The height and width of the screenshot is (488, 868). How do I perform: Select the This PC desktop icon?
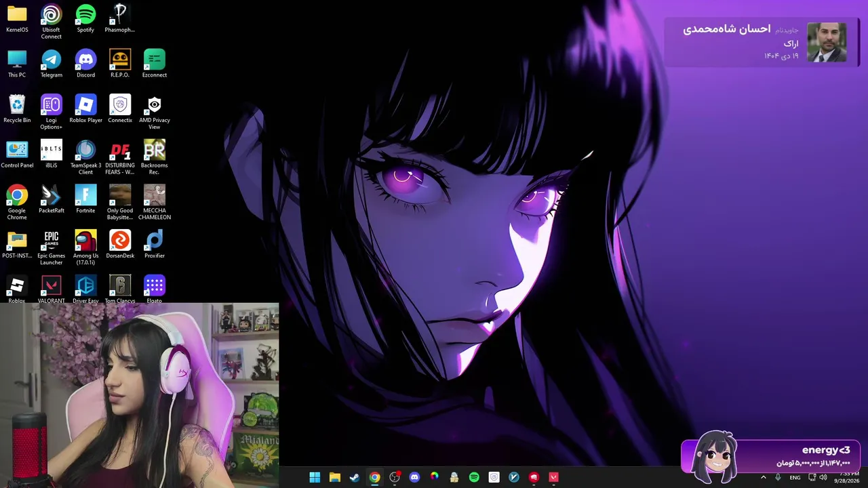pyautogui.click(x=17, y=64)
